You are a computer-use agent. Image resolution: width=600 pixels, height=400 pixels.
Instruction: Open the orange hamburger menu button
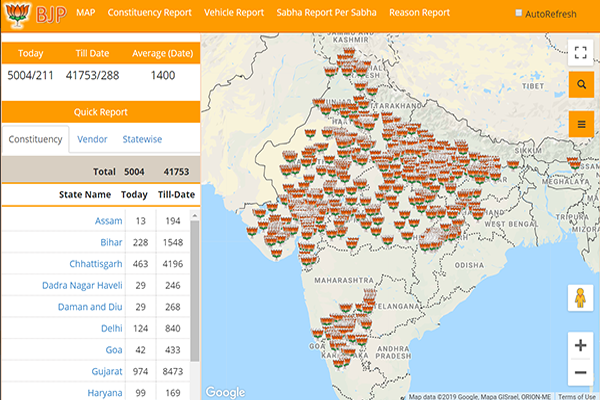(x=581, y=124)
